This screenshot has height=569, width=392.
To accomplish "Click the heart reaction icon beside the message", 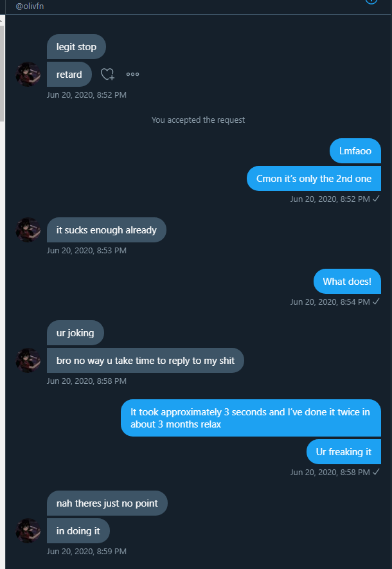I will click(108, 75).
